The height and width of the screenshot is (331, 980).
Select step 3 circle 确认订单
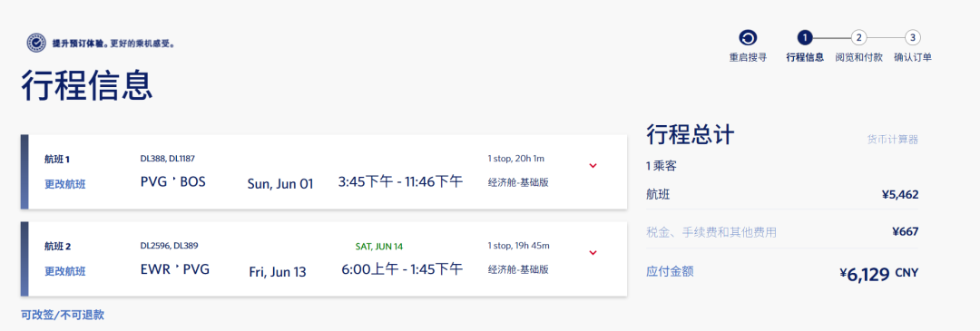913,38
